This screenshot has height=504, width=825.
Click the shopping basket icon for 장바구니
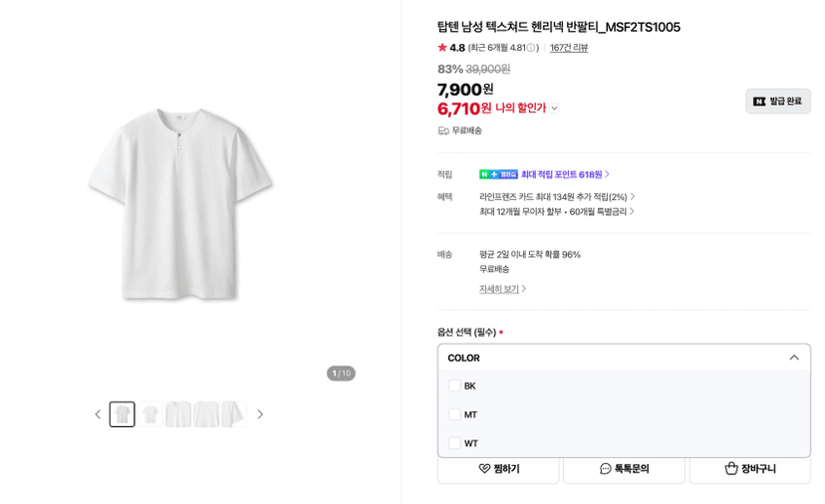pyautogui.click(x=731, y=468)
